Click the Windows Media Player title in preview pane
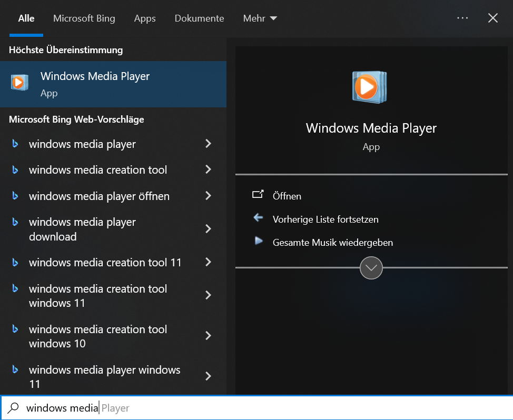This screenshot has height=420, width=513. [x=371, y=128]
